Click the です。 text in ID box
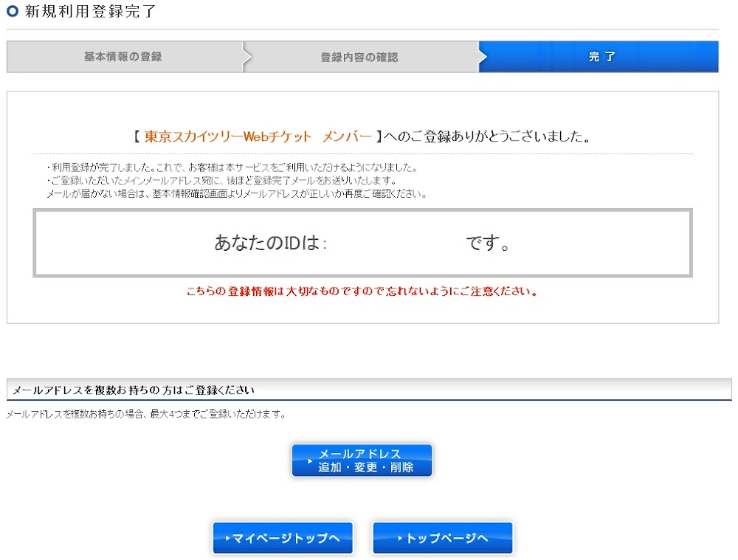Image resolution: width=738 pixels, height=560 pixels. coord(488,243)
